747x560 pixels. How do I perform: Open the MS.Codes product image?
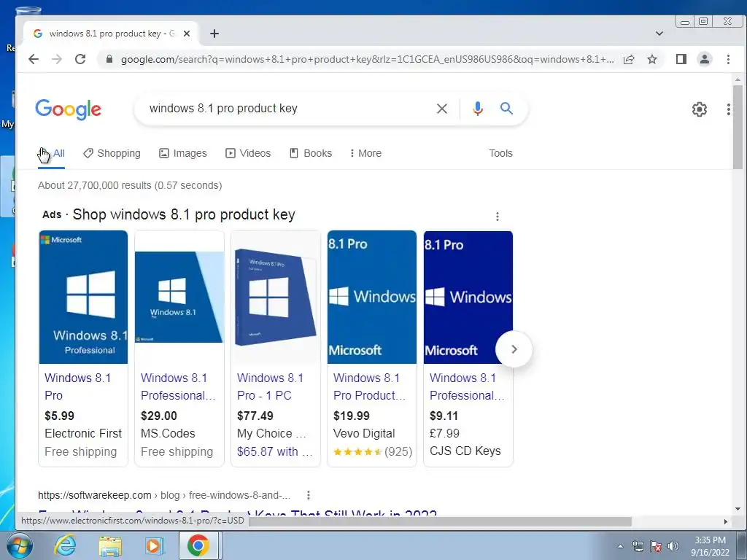coord(179,297)
